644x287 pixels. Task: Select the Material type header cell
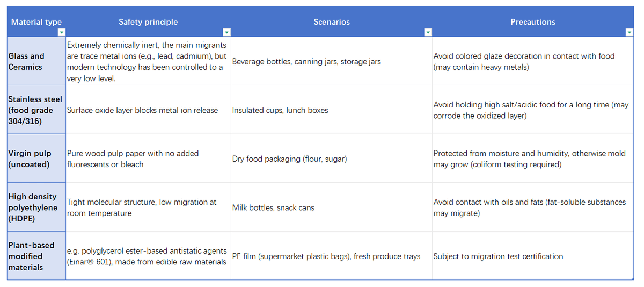tap(36, 21)
